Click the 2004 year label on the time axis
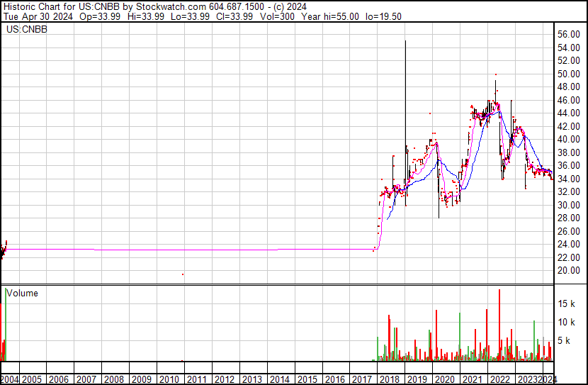588x385 pixels. point(11,379)
